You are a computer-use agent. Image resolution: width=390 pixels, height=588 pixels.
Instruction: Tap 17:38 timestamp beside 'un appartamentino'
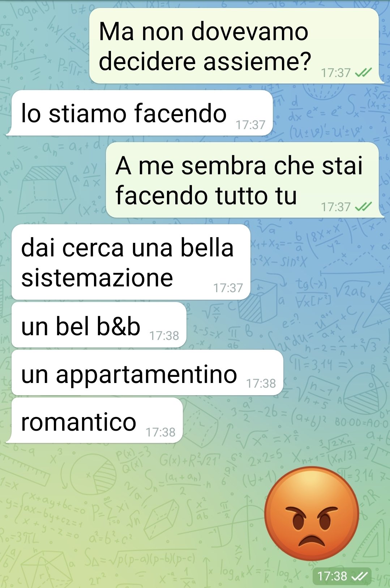[x=261, y=384]
